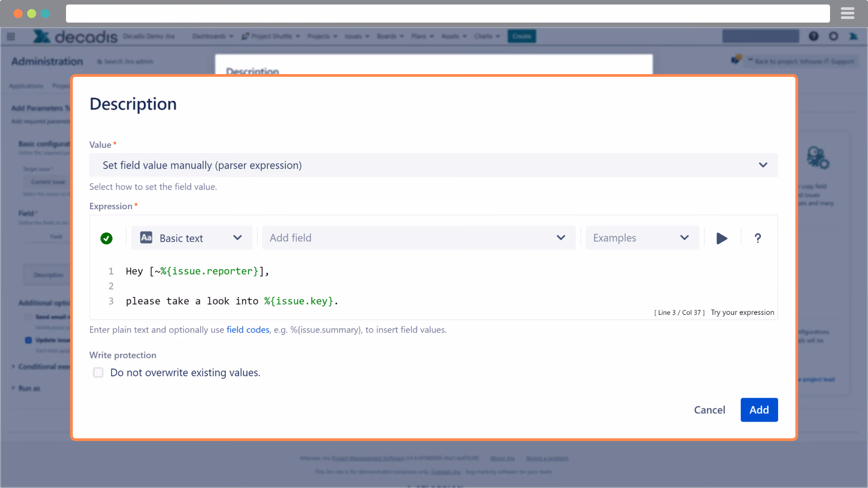Click the chevron arrow of Value dropdown
868x488 pixels.
[763, 165]
